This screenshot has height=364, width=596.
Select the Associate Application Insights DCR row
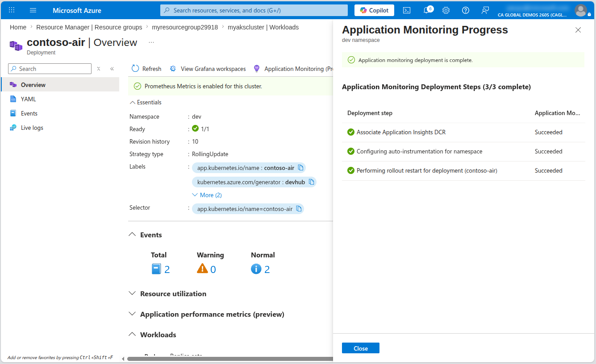(x=463, y=132)
